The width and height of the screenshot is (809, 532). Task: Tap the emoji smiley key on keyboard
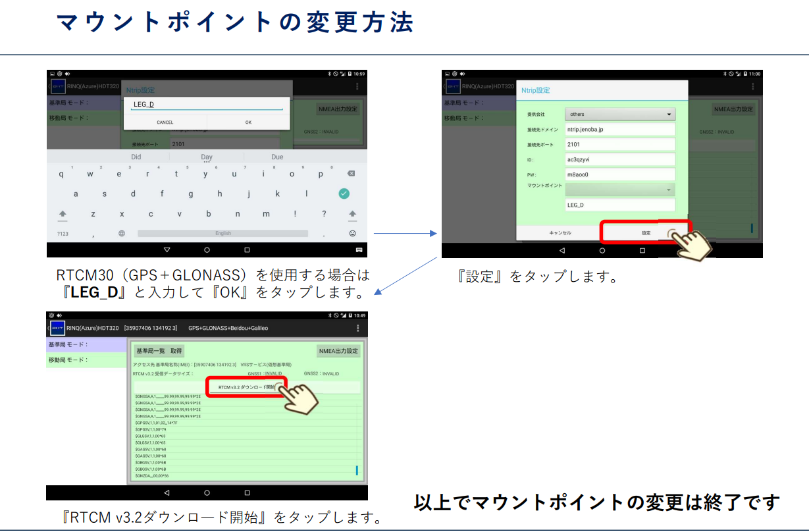point(352,233)
